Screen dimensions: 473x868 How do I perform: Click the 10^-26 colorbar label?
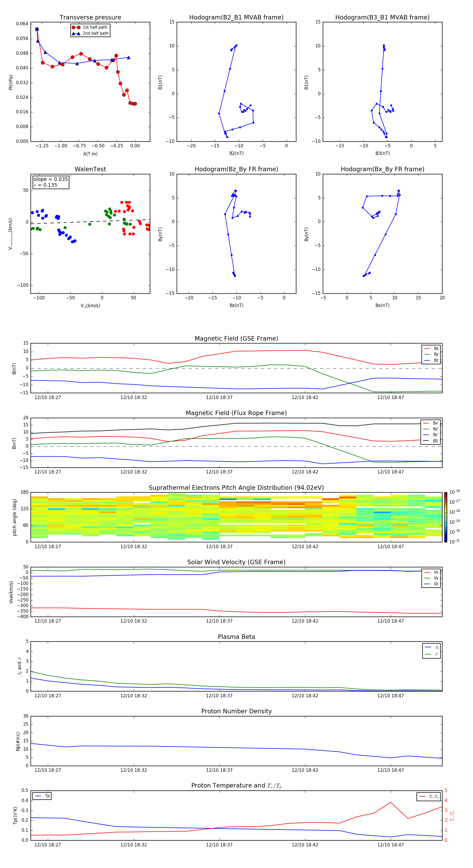[x=455, y=492]
